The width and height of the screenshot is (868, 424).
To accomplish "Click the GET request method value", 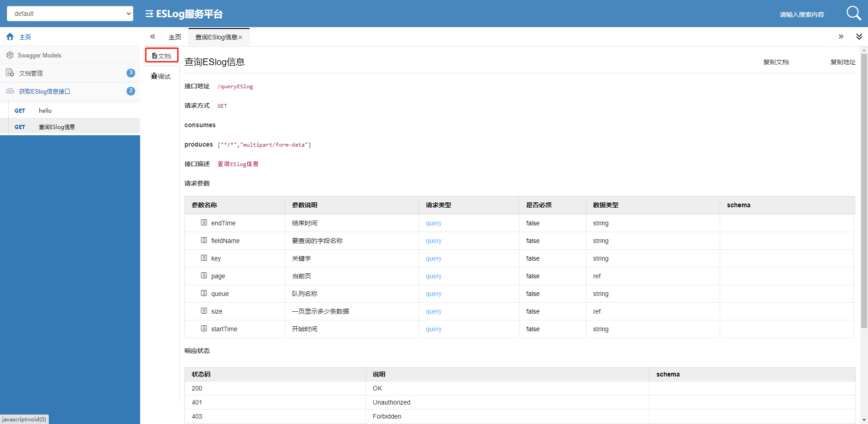I will click(222, 106).
